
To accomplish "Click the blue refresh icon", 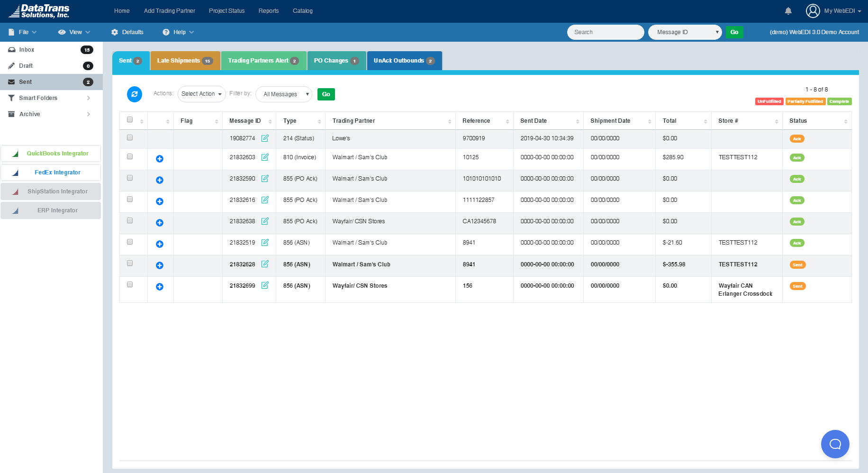I will pyautogui.click(x=135, y=94).
